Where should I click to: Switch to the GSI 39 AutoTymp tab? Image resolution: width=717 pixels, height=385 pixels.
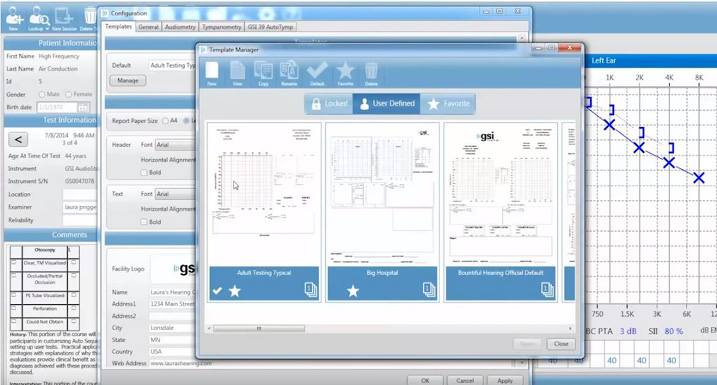270,27
